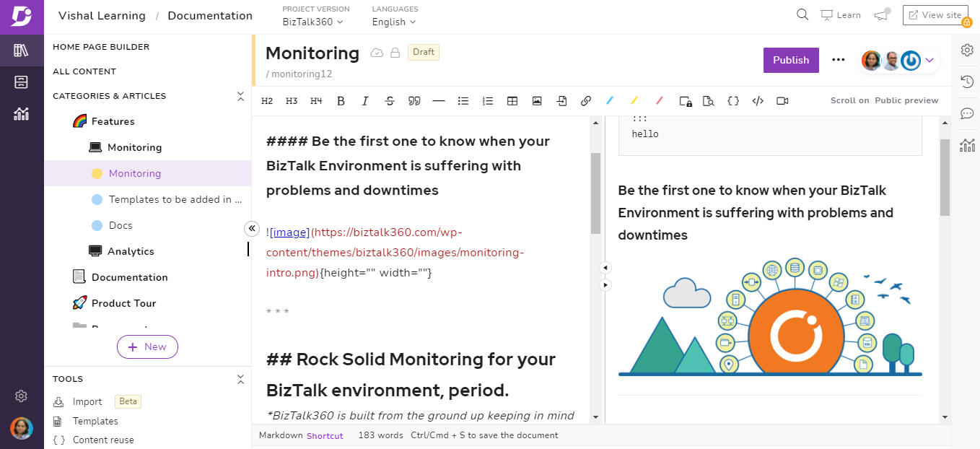This screenshot has width=980, height=449.
Task: Click the Monitoring article title field
Action: point(312,53)
